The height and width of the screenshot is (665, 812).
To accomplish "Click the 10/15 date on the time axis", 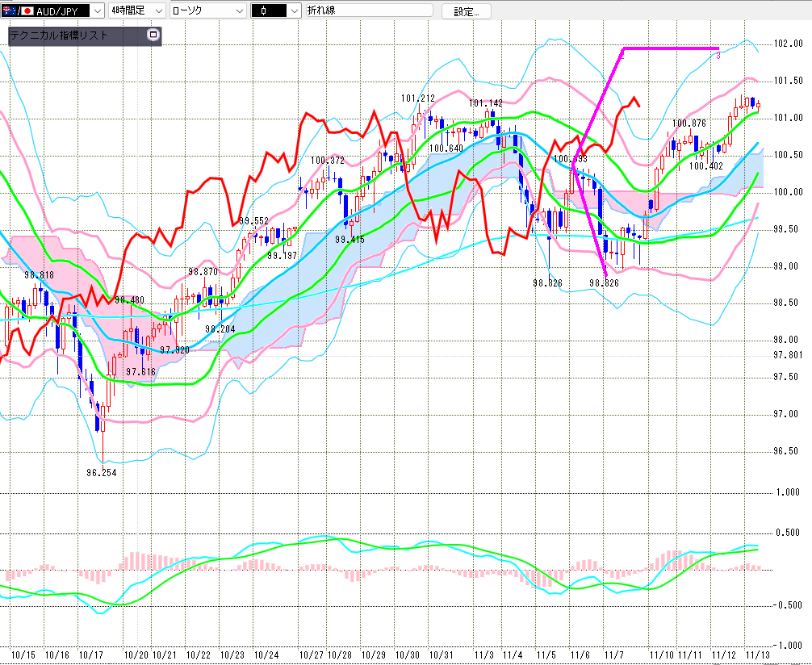I will (x=23, y=655).
